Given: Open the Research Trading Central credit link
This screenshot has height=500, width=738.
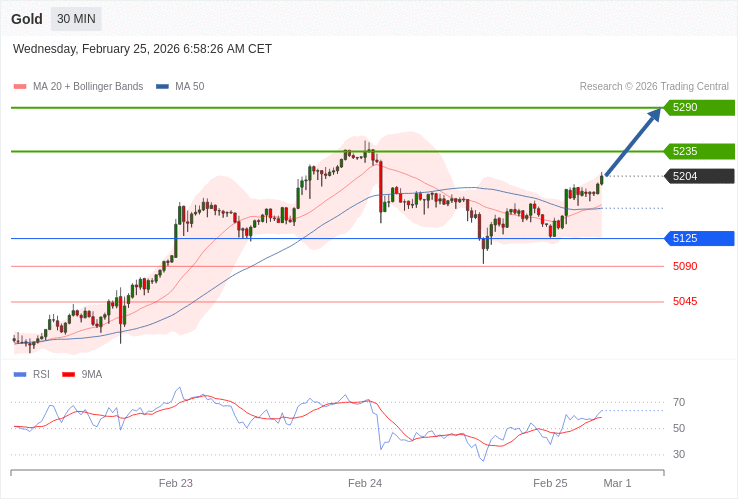Looking at the screenshot, I should click(654, 87).
